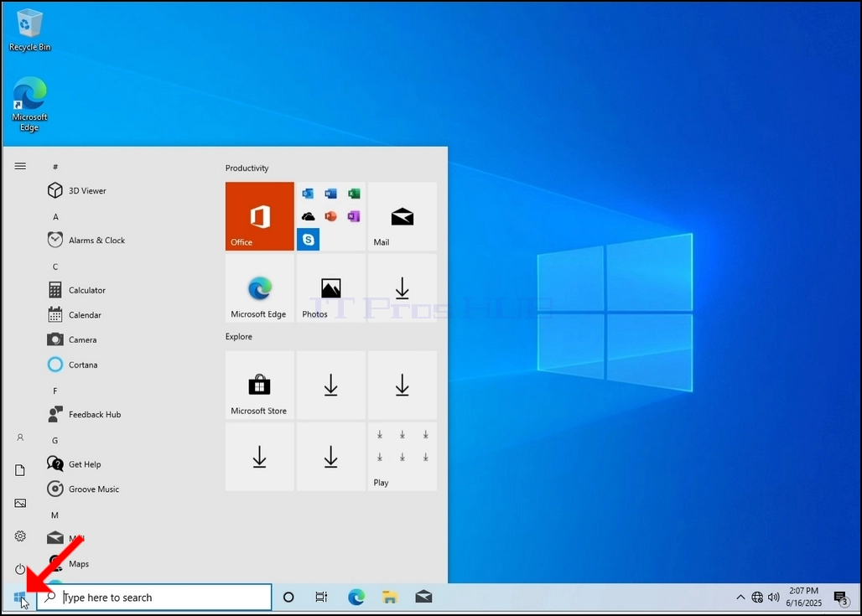Launch Get Help app
This screenshot has width=862, height=616.
75,463
